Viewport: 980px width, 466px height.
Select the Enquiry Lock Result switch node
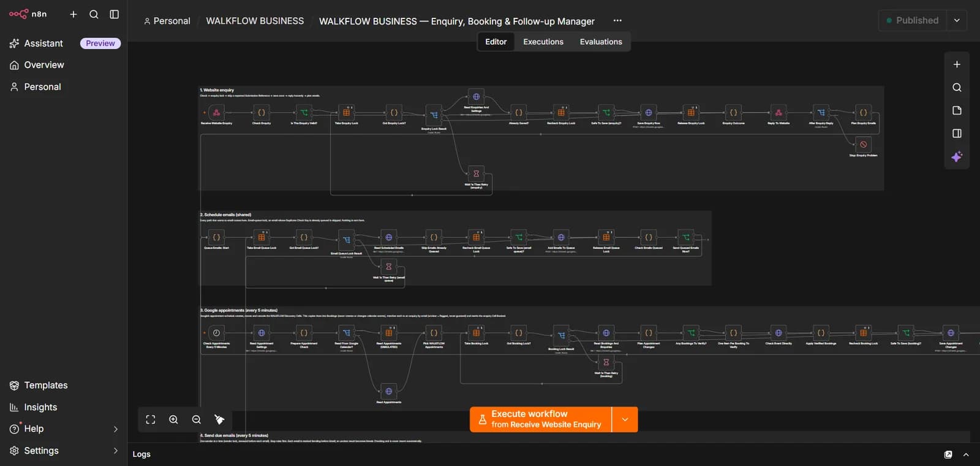tap(434, 115)
